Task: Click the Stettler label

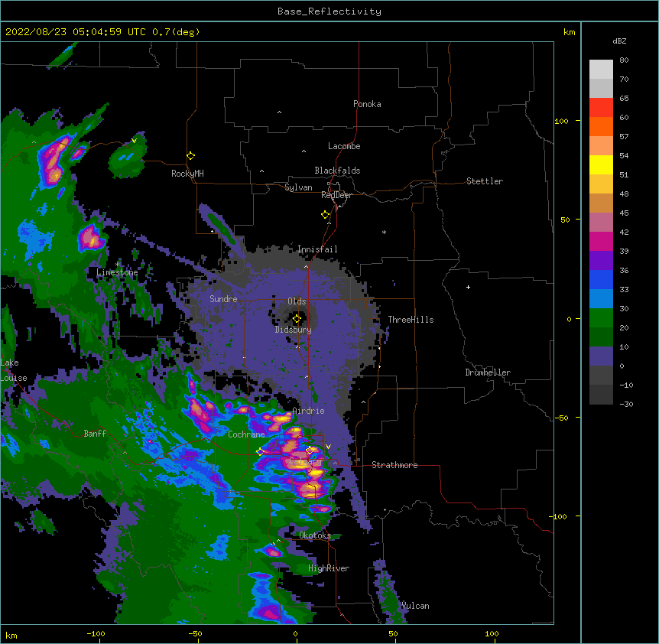Action: tap(485, 181)
